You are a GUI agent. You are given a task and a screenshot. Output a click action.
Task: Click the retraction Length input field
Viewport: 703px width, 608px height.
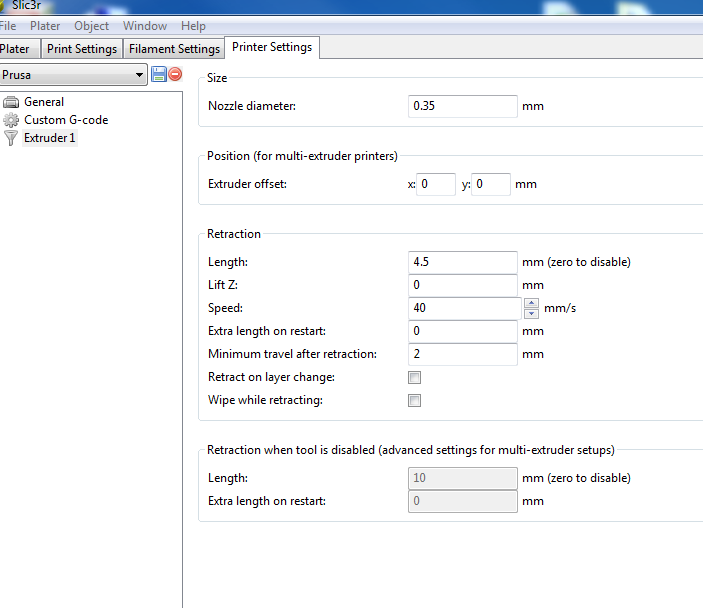tap(463, 262)
